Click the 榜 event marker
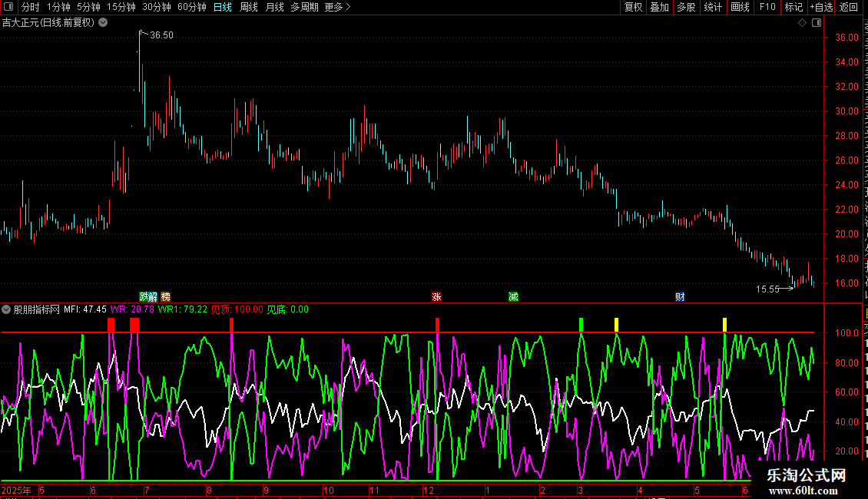 click(165, 297)
